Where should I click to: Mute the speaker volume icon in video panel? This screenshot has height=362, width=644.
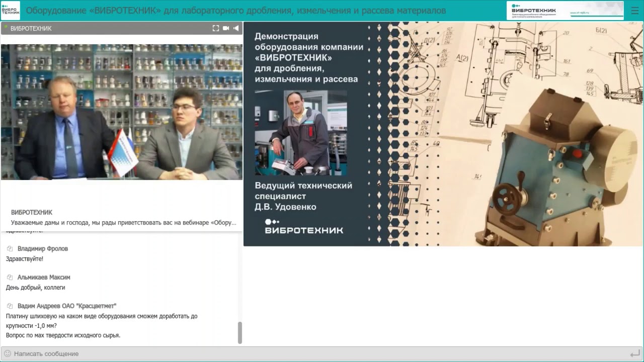[x=236, y=28]
